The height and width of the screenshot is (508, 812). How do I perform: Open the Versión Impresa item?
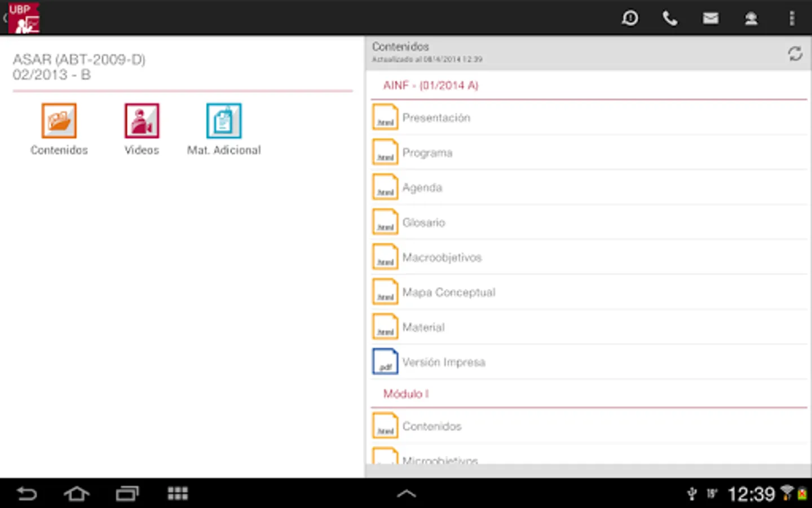point(589,362)
